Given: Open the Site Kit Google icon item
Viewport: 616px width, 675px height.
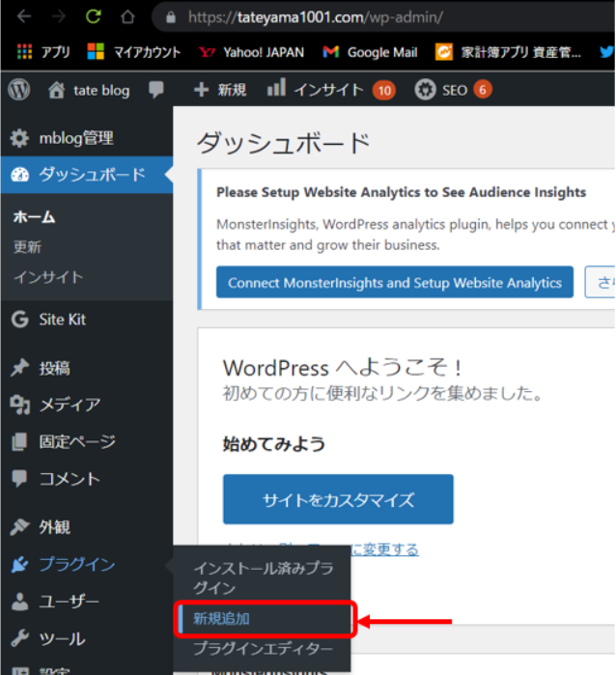Looking at the screenshot, I should click(19, 320).
